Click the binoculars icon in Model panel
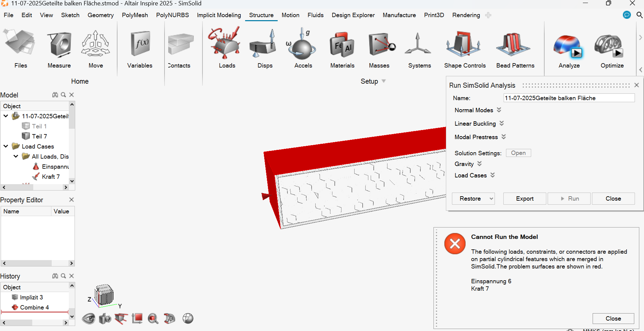The image size is (644, 331). (55, 95)
